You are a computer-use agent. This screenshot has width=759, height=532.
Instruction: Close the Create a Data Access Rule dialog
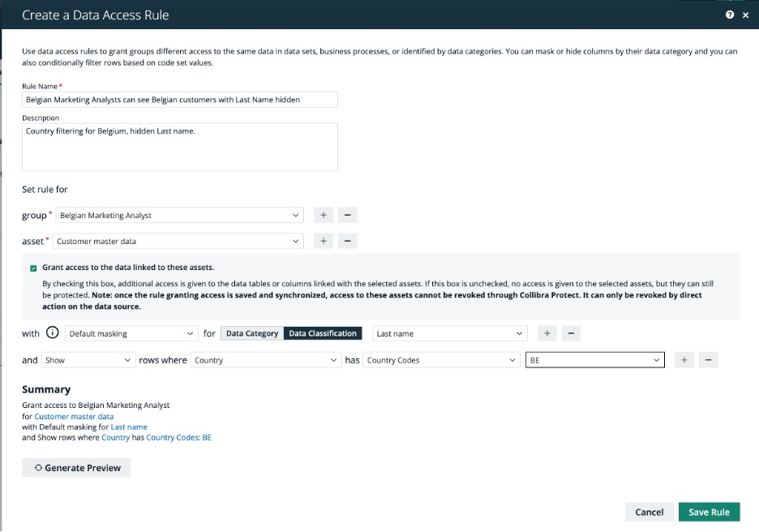coord(745,15)
